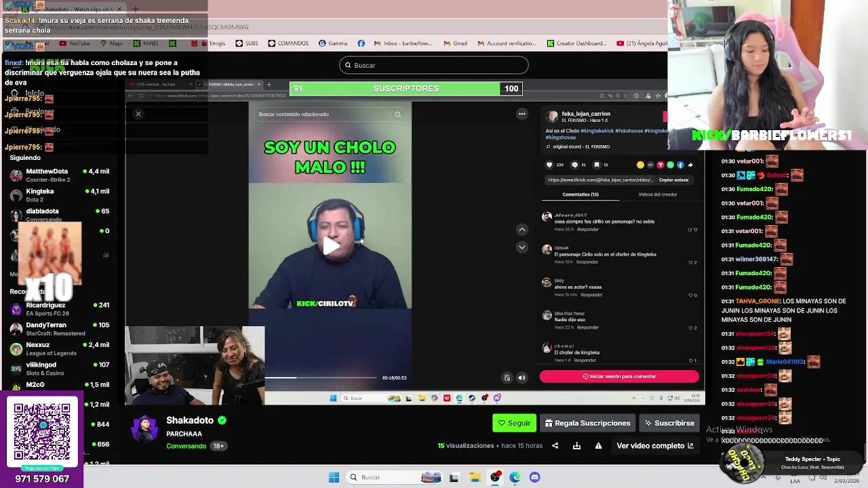Viewport: 868px width, 488px height.
Task: Click the TikTok share arrow icon
Action: pos(690,165)
